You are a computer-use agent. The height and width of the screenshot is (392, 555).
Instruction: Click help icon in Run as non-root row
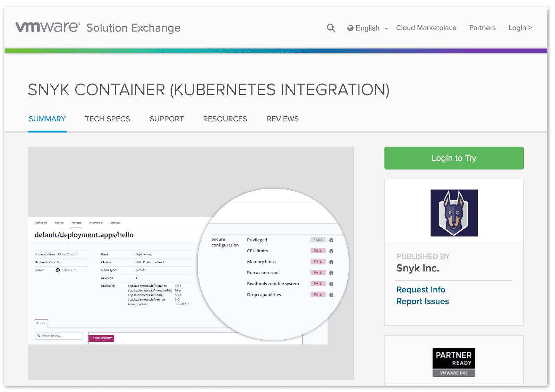tap(331, 273)
